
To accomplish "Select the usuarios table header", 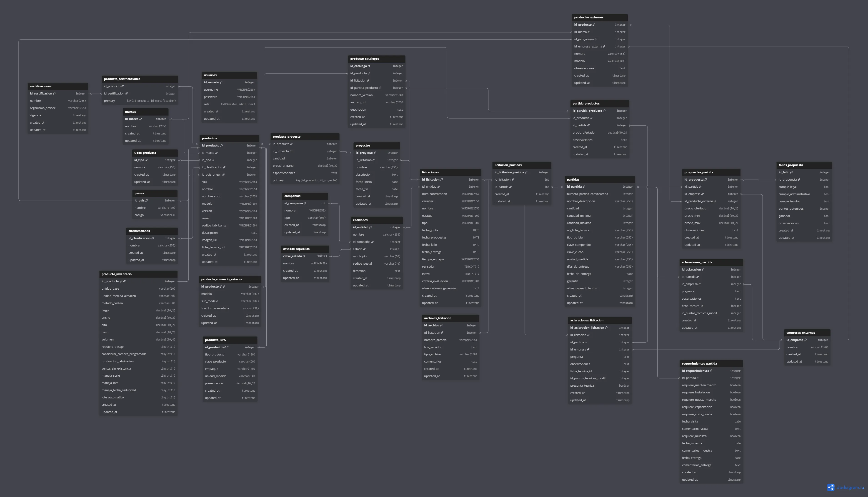I will pos(230,75).
